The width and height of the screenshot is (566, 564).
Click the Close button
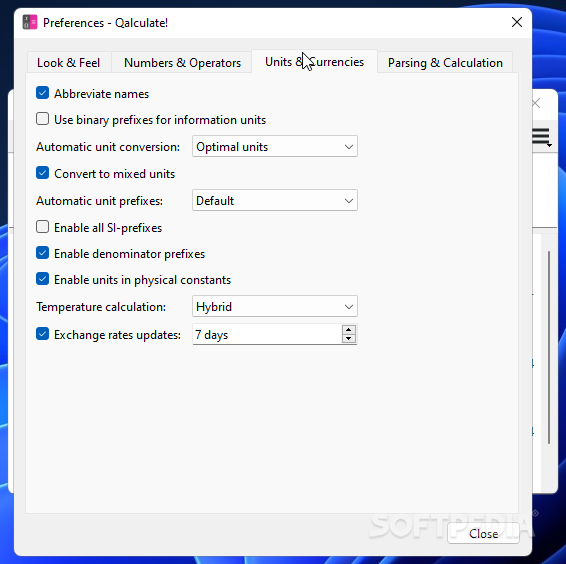(483, 533)
